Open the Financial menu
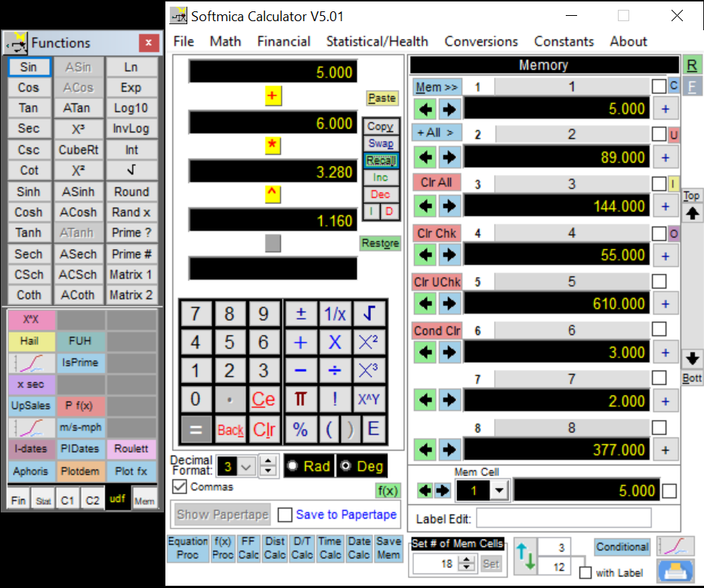Image resolution: width=704 pixels, height=588 pixels. tap(284, 42)
